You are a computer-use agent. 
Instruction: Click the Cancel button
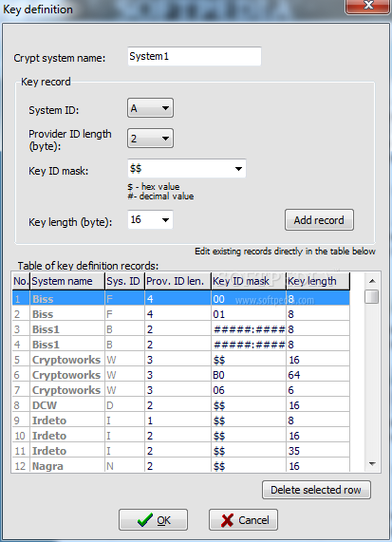click(243, 519)
